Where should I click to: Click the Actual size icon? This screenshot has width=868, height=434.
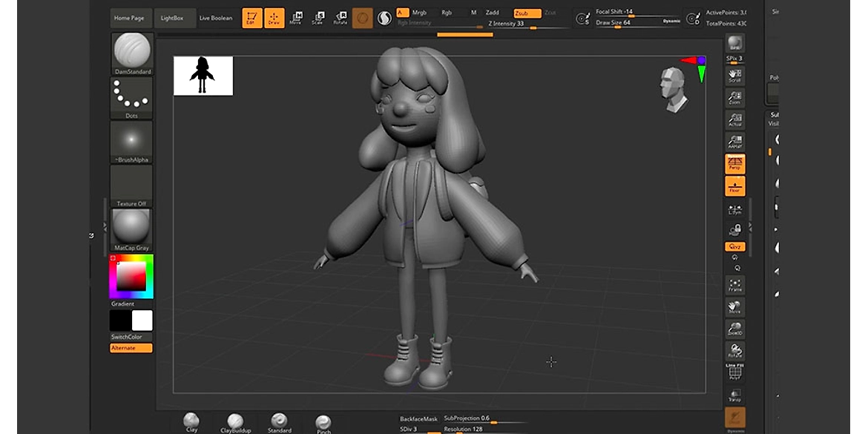(734, 119)
